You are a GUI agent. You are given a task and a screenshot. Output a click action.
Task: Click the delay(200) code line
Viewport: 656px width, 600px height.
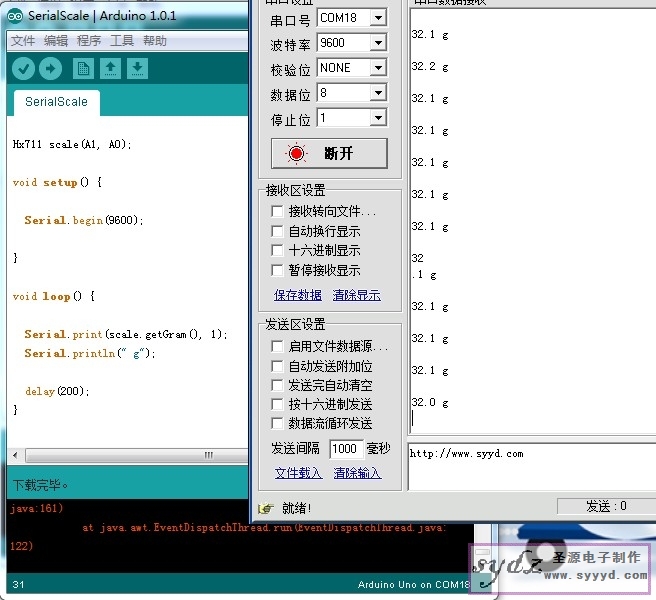click(x=57, y=391)
